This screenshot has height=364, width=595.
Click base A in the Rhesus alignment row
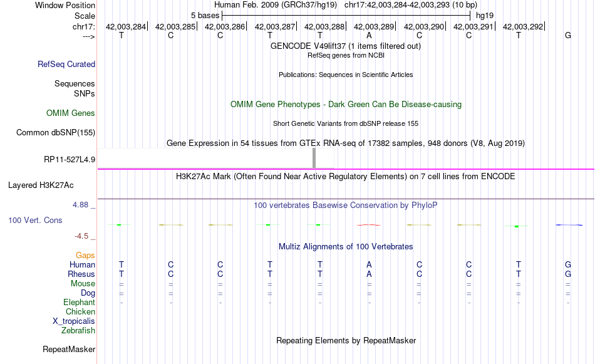[370, 274]
